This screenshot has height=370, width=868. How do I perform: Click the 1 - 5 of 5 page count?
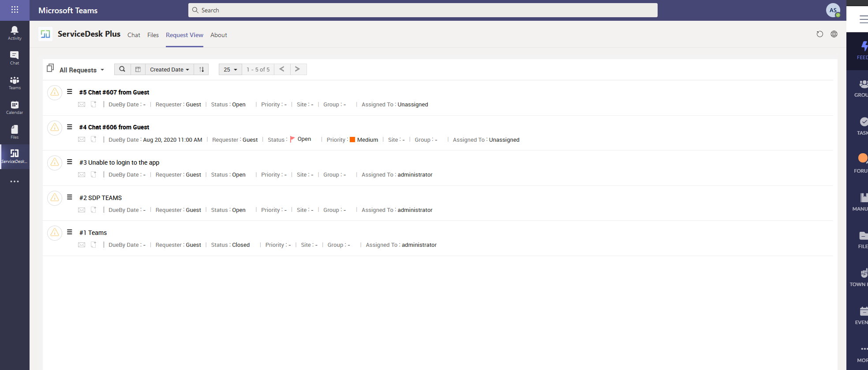coord(258,69)
